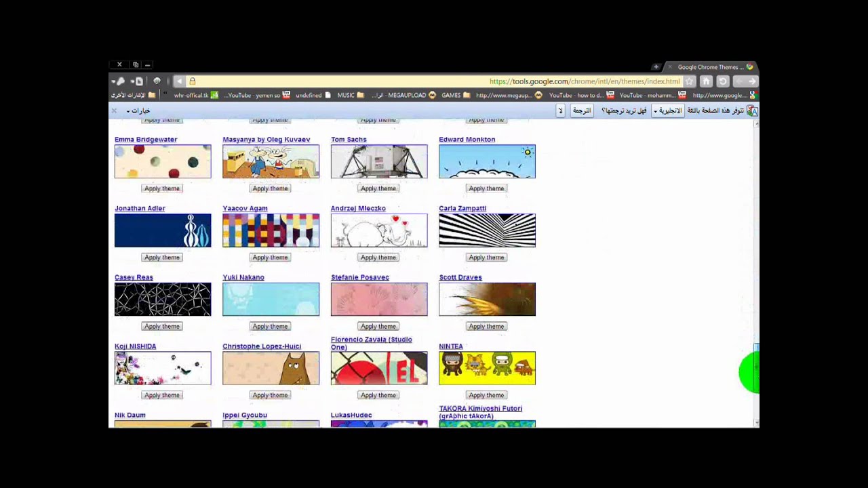The image size is (868, 488).
Task: Click the translate bar icon
Action: coord(751,110)
